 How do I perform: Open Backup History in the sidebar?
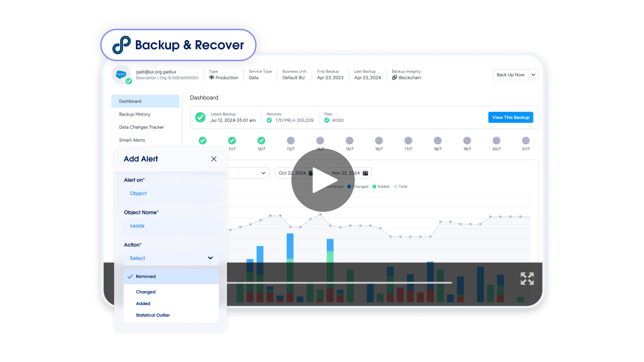[135, 114]
